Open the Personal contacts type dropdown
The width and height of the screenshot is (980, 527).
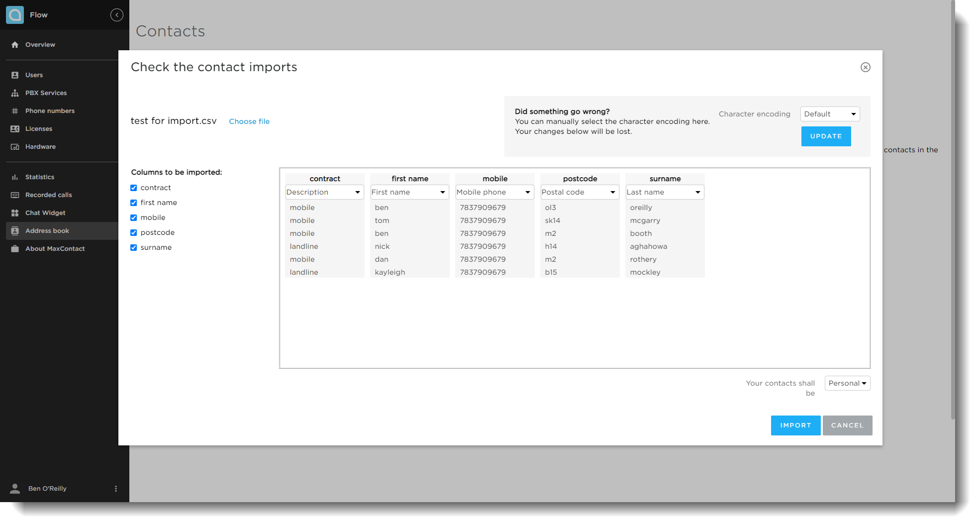pyautogui.click(x=847, y=383)
